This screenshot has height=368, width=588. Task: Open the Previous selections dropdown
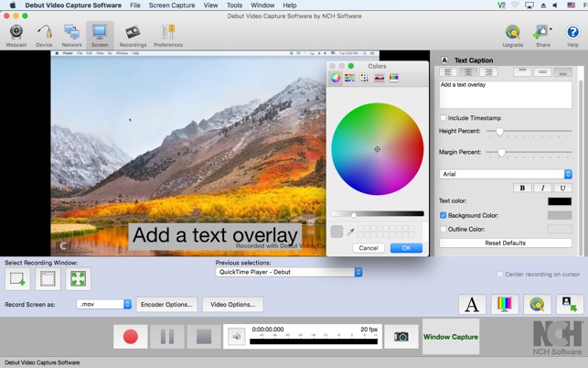coord(289,272)
